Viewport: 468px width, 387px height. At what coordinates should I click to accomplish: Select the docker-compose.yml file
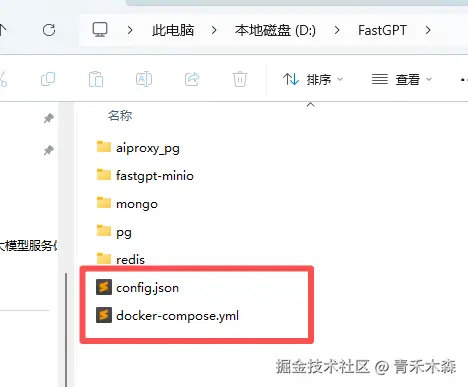pyautogui.click(x=167, y=315)
